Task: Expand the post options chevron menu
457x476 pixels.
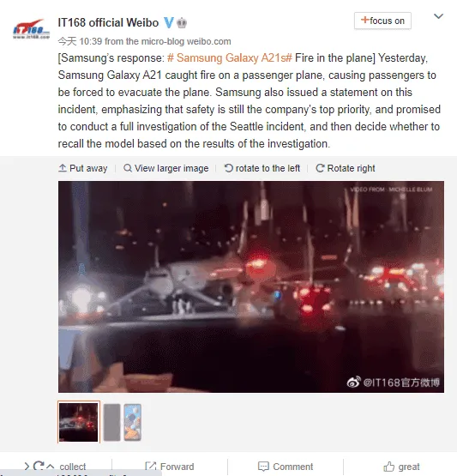Action: pos(438,16)
